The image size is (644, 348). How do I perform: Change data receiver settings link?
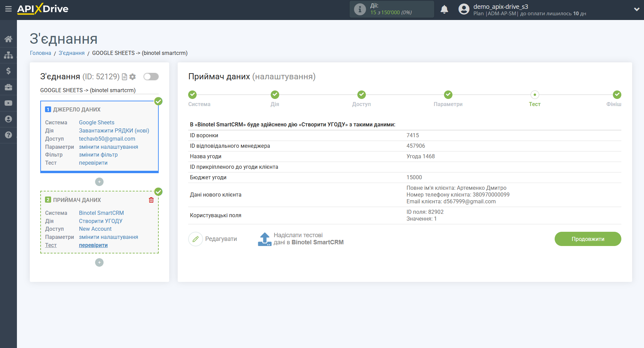(108, 237)
